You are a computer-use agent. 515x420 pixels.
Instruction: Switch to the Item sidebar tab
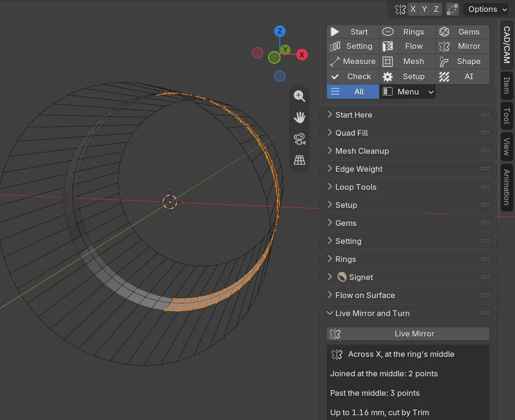507,85
